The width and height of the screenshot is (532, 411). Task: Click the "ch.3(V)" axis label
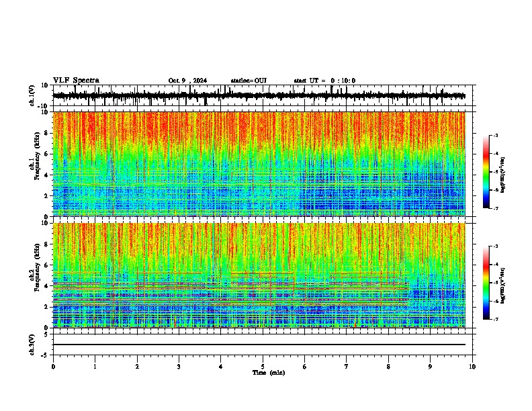pos(32,345)
